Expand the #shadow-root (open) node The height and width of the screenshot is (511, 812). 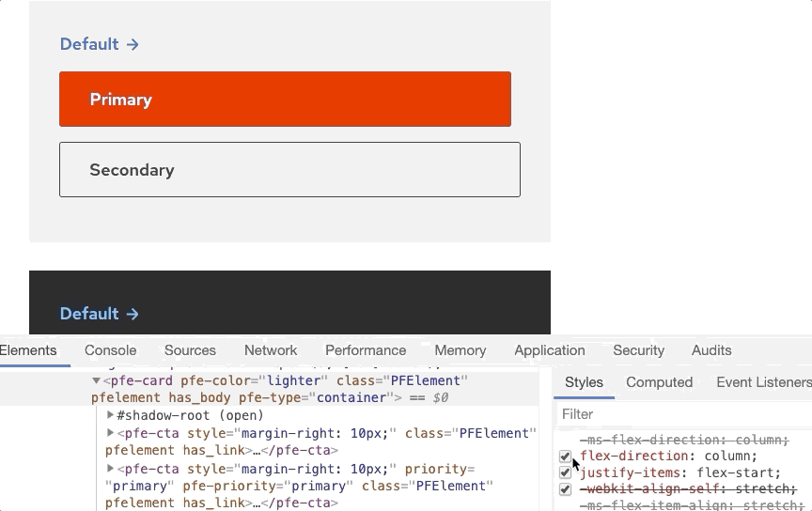tap(110, 414)
